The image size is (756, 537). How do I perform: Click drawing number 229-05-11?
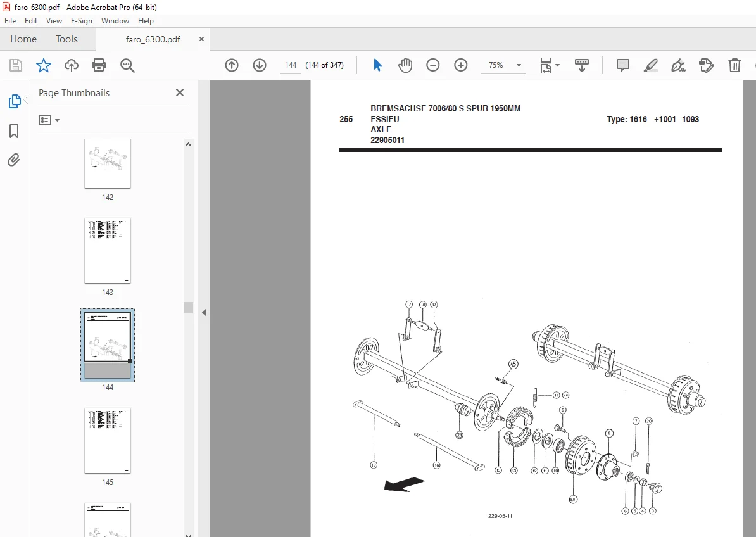coord(500,516)
